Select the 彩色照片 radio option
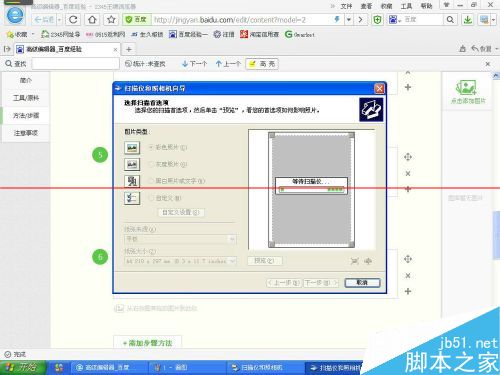This screenshot has width=500, height=375. (x=151, y=147)
